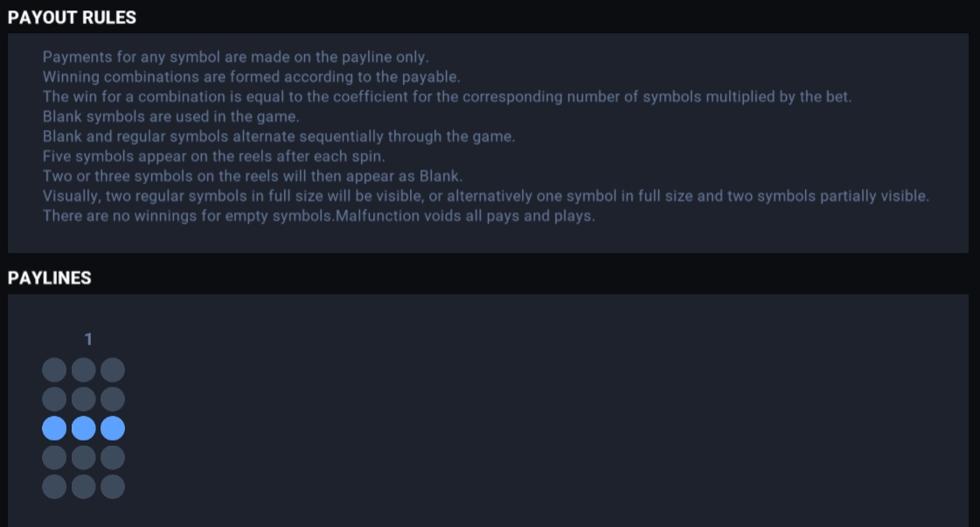Image resolution: width=980 pixels, height=527 pixels.
Task: Click the last blue payline dot
Action: 113,428
